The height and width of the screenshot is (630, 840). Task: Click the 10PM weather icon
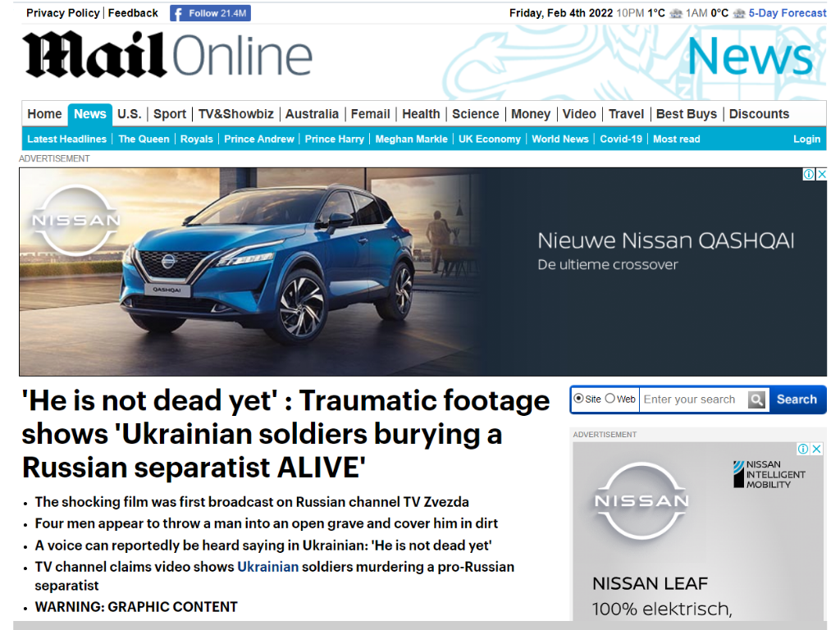676,13
